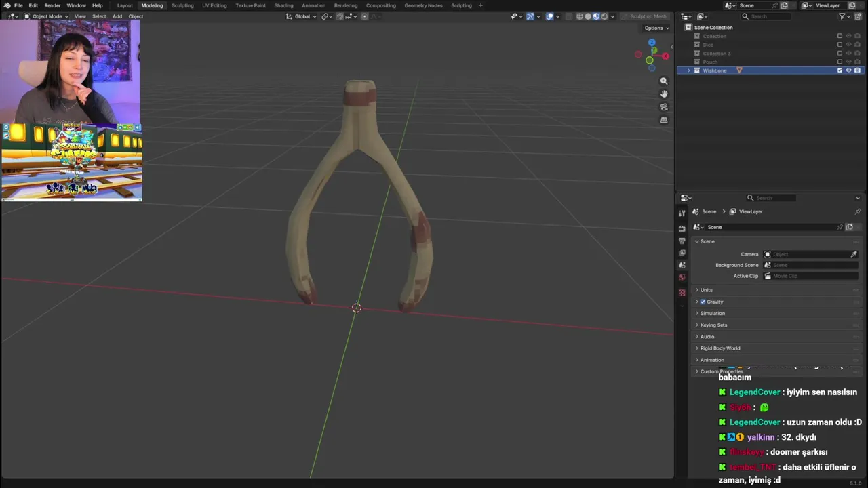
Task: Disable Wishbone collection in renders
Action: click(857, 70)
